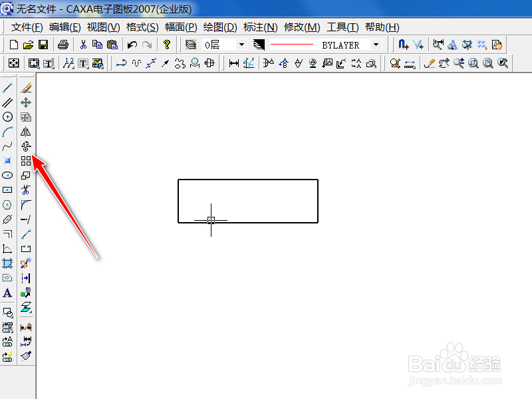Expand the 0层 layer dropdown
The height and width of the screenshot is (399, 532).
pyautogui.click(x=241, y=45)
